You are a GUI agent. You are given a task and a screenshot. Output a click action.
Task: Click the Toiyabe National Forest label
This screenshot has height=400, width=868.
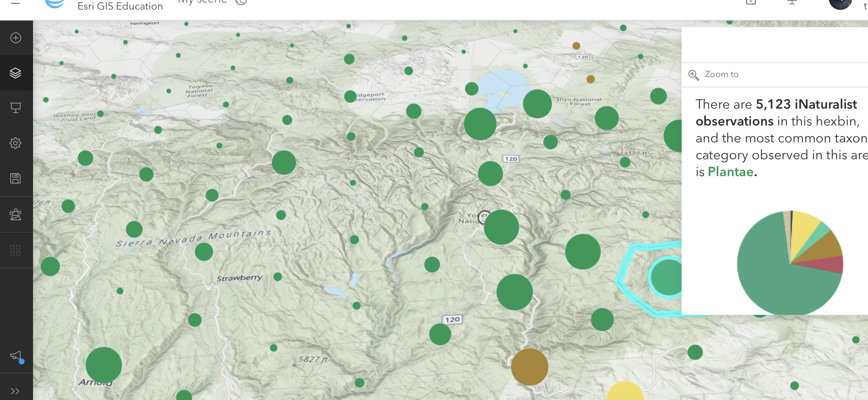198,91
